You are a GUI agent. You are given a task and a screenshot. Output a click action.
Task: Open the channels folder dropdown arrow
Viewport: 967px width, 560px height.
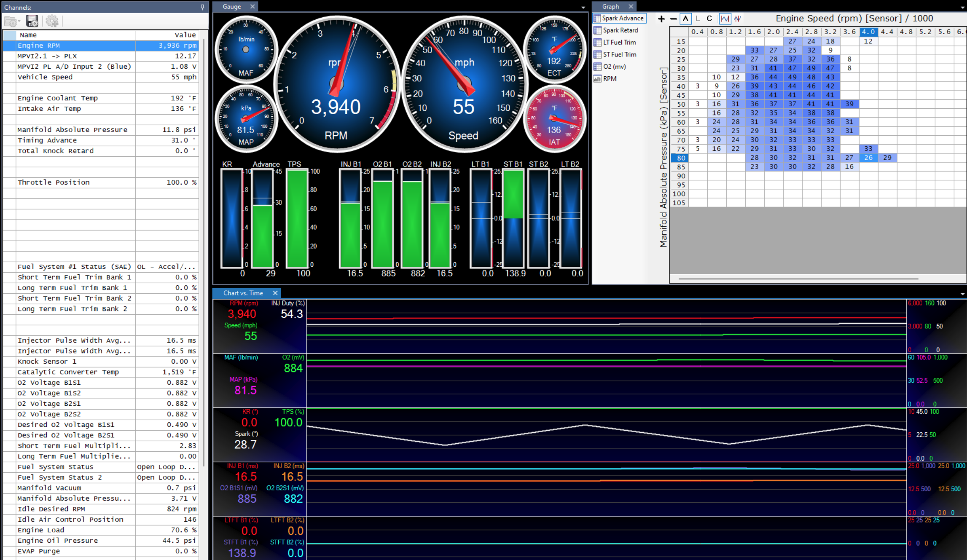(20, 21)
